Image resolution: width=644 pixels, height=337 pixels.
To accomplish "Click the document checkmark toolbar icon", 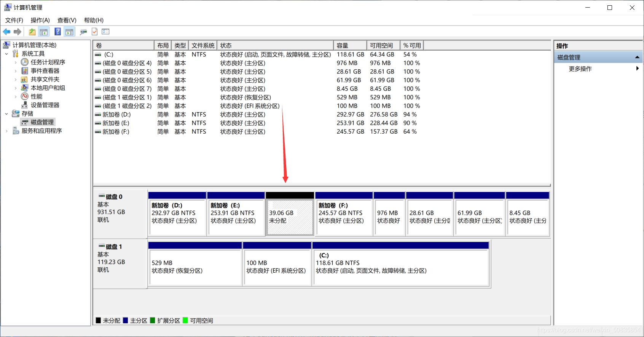I will pos(94,32).
